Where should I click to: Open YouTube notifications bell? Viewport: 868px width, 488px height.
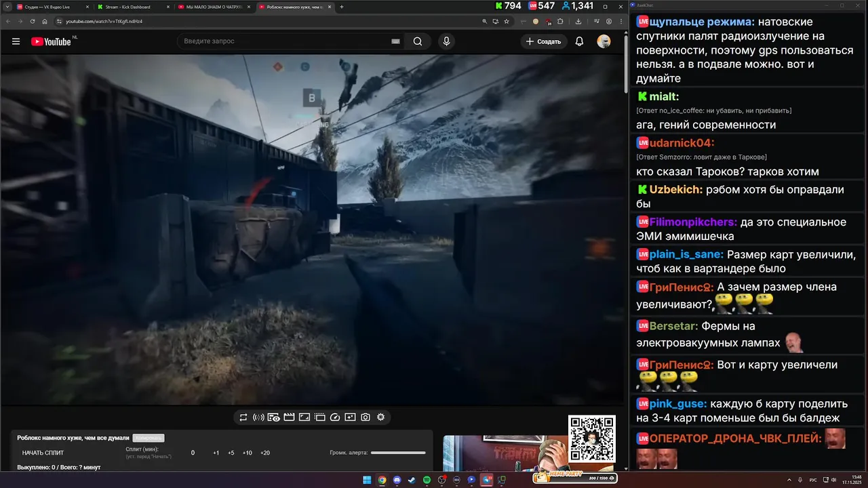click(x=579, y=41)
